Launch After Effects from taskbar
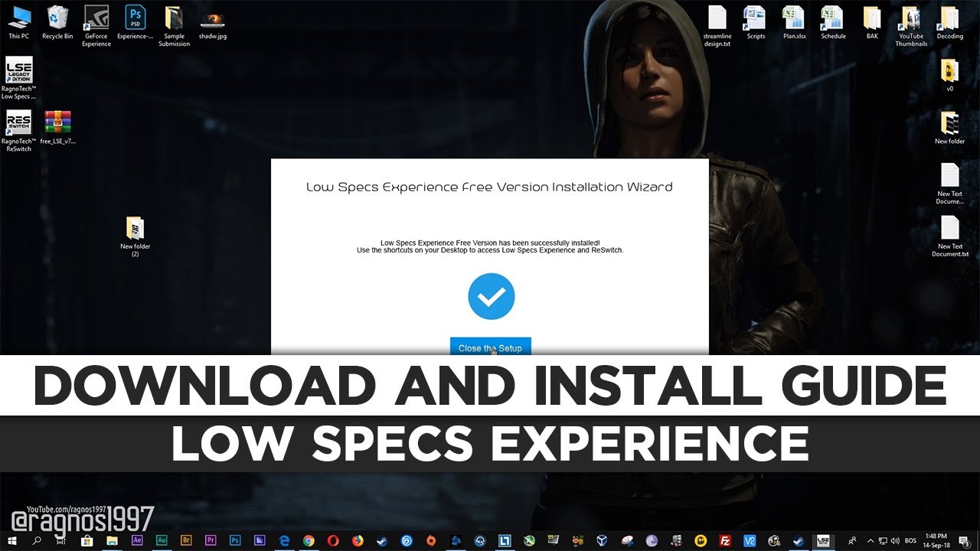Viewport: 980px width, 551px height. [137, 540]
